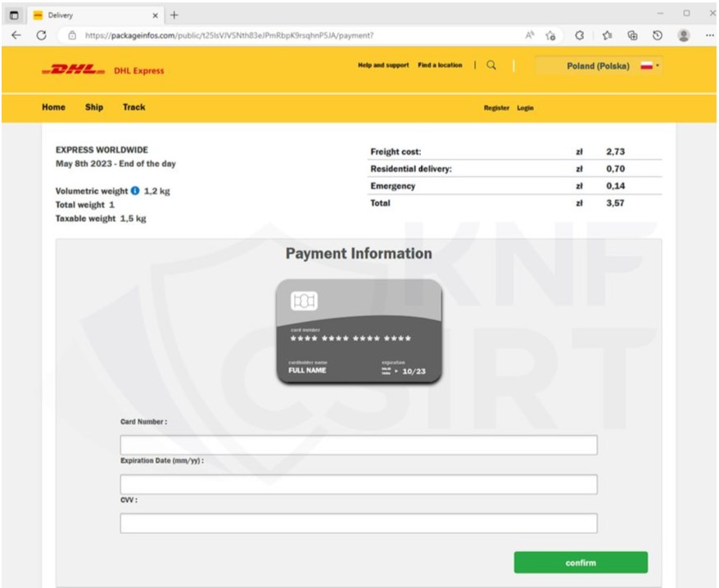719x588 pixels.
Task: Click the magnifier search icon in header
Action: tap(491, 66)
